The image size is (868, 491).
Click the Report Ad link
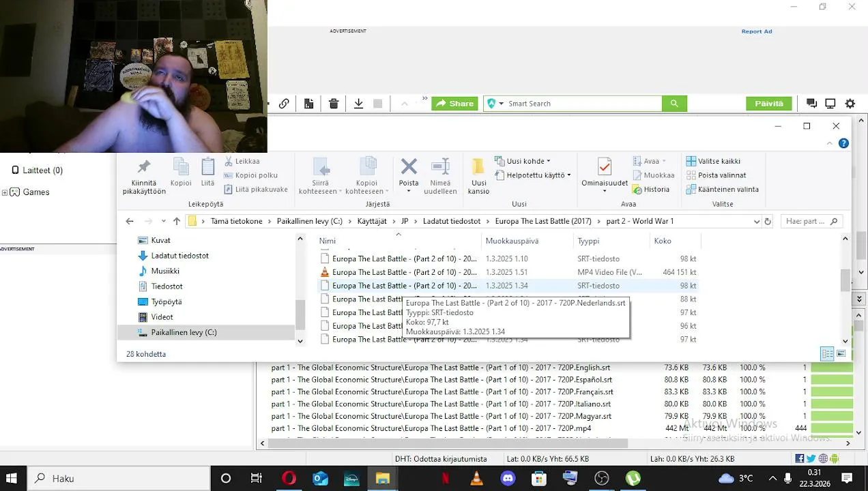point(757,31)
